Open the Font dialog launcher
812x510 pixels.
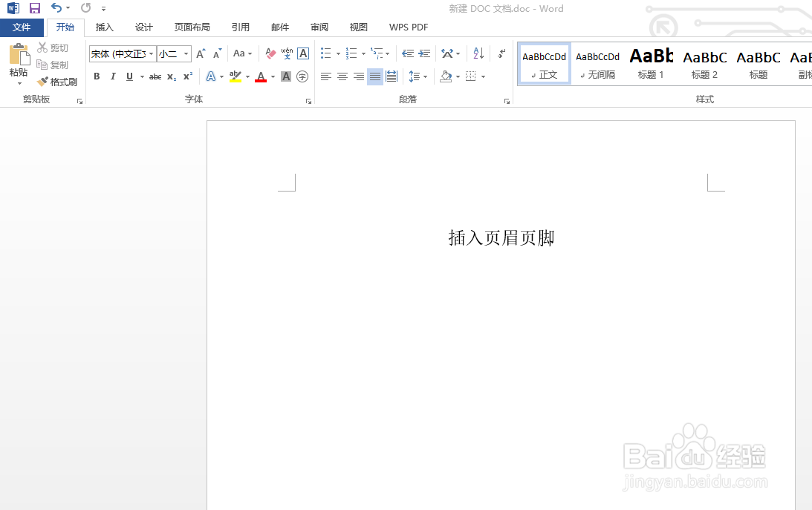pyautogui.click(x=308, y=102)
